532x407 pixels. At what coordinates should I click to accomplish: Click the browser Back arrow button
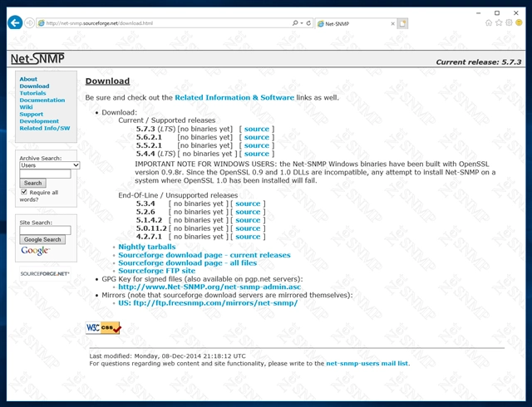15,22
